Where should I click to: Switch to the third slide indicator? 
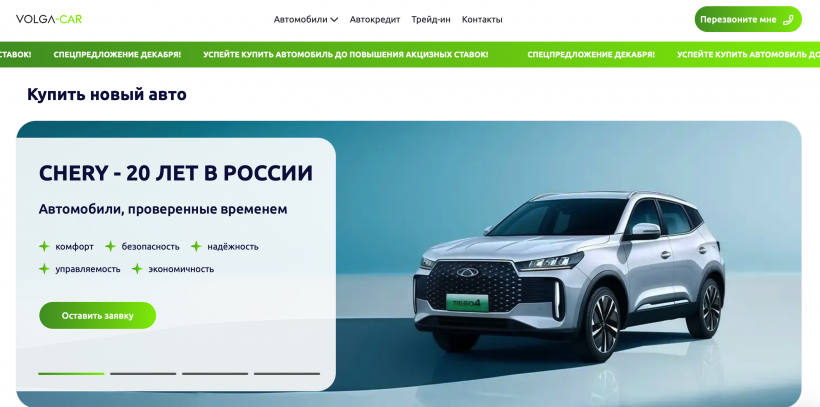[215, 374]
